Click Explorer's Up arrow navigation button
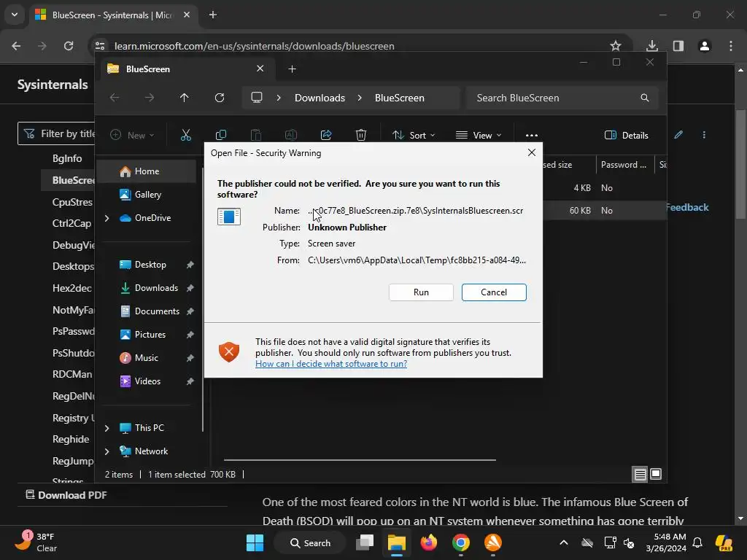The image size is (747, 560). coord(185,98)
